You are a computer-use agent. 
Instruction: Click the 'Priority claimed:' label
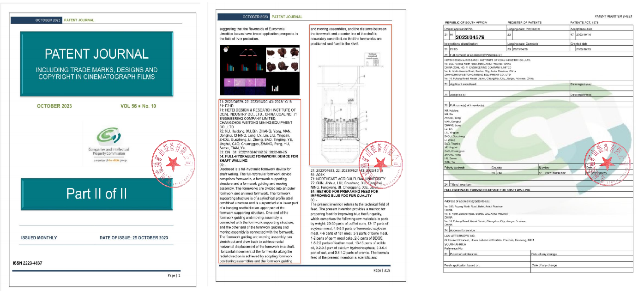point(455,168)
